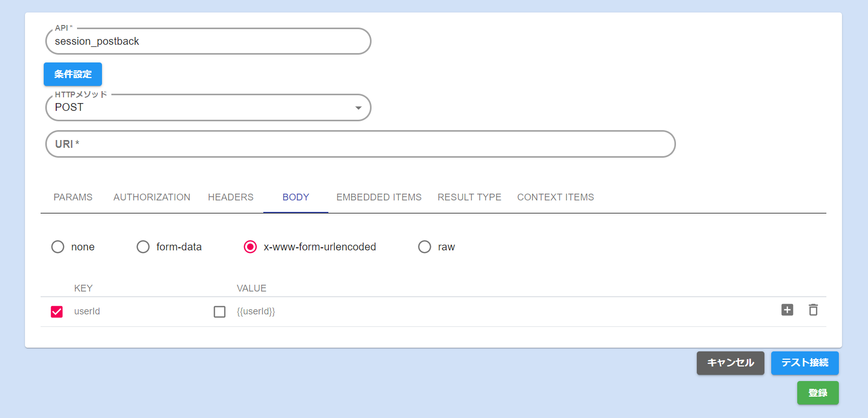The height and width of the screenshot is (418, 868).
Task: Choose the form-data radio option
Action: point(143,247)
